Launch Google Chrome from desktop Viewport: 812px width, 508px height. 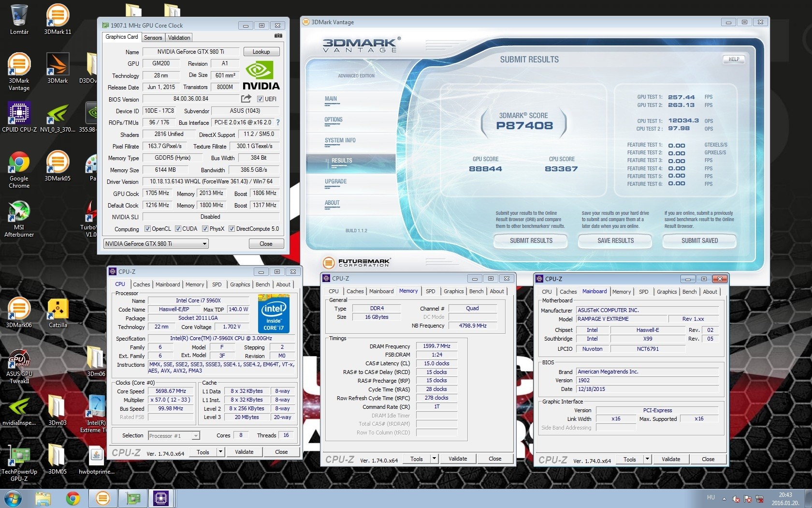[19, 169]
